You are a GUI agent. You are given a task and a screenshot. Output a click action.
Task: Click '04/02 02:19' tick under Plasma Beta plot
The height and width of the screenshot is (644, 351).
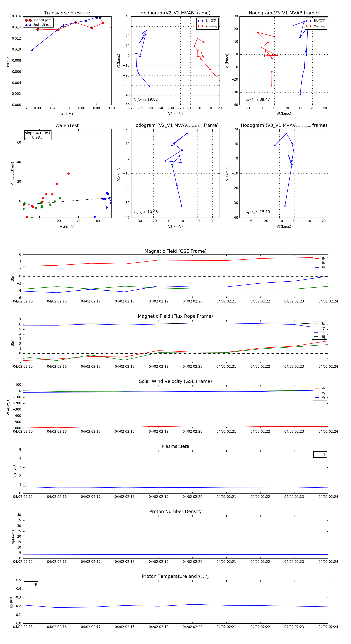[x=159, y=497]
